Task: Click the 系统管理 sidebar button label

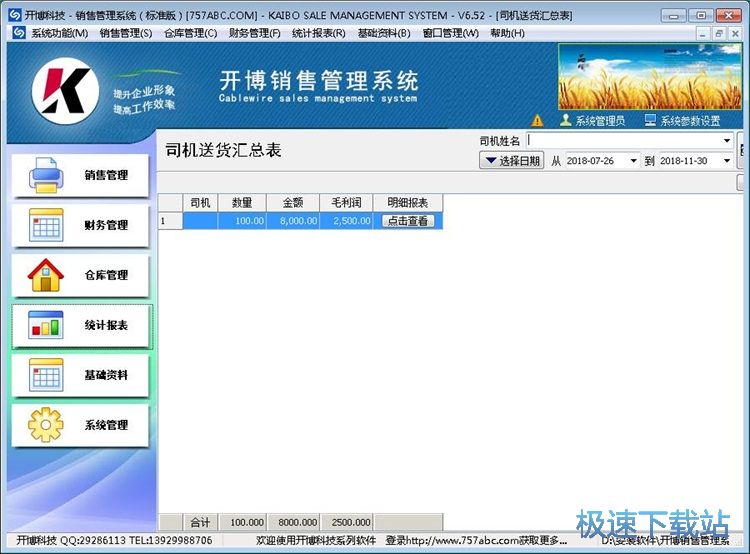Action: tap(106, 425)
